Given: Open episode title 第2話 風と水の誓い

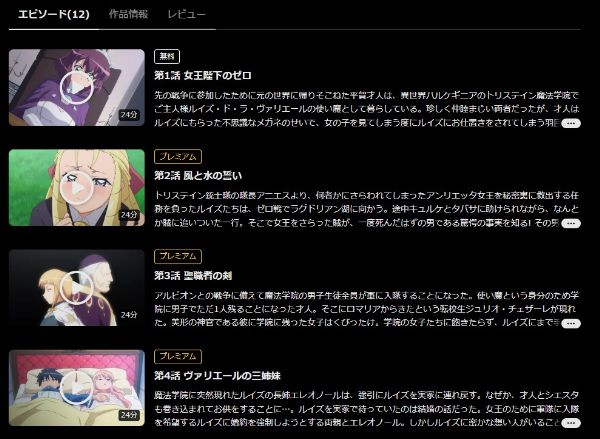Looking at the screenshot, I should point(198,176).
